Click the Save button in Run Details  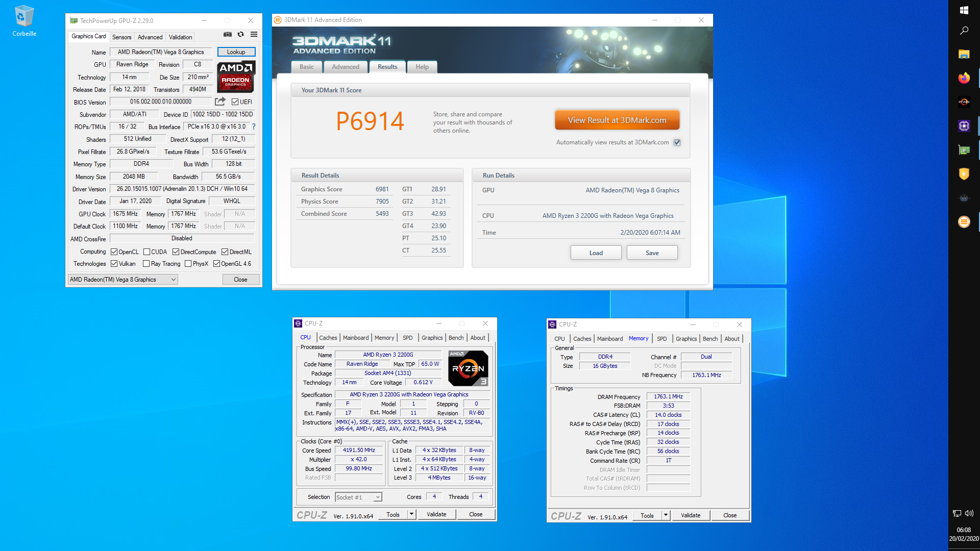(x=652, y=253)
